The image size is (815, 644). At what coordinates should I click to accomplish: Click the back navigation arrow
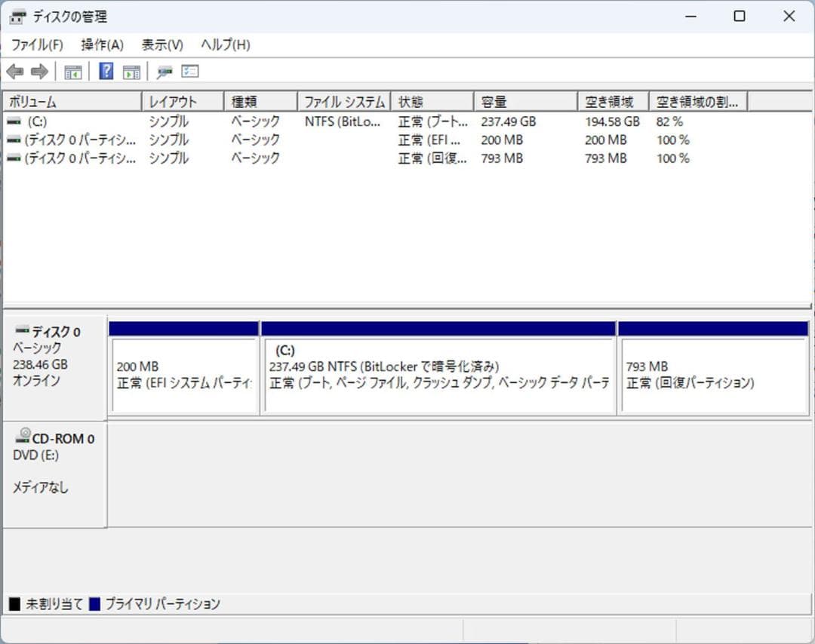(x=17, y=71)
